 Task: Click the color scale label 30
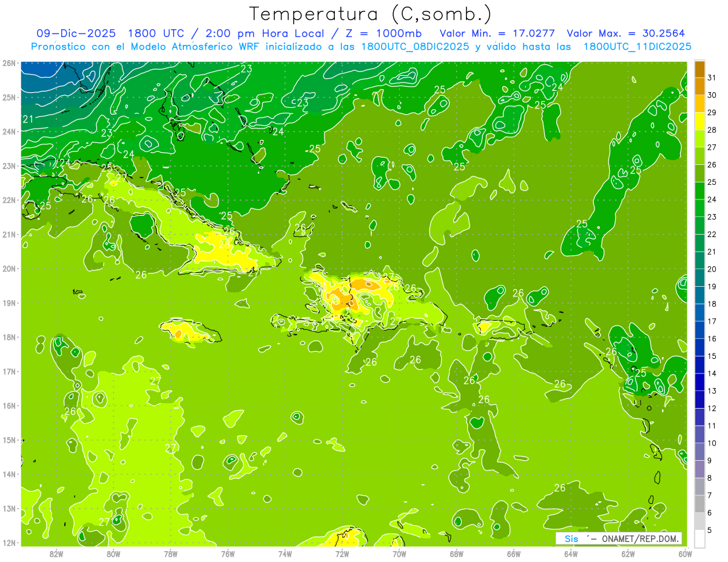pos(712,95)
